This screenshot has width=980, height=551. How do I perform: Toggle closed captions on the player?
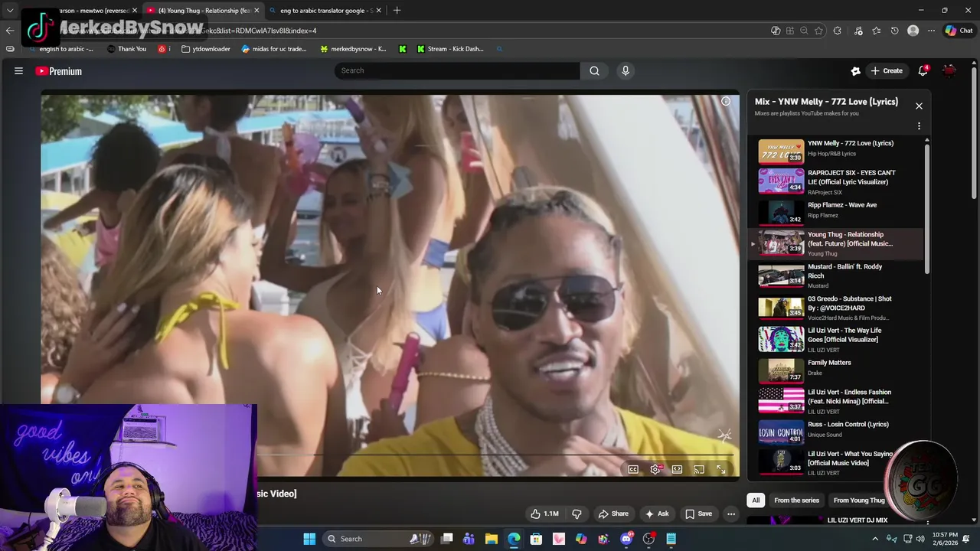tap(633, 469)
